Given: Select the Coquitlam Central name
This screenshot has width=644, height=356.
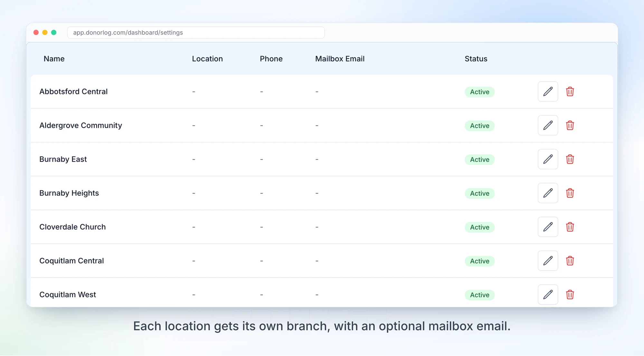Looking at the screenshot, I should 71,261.
